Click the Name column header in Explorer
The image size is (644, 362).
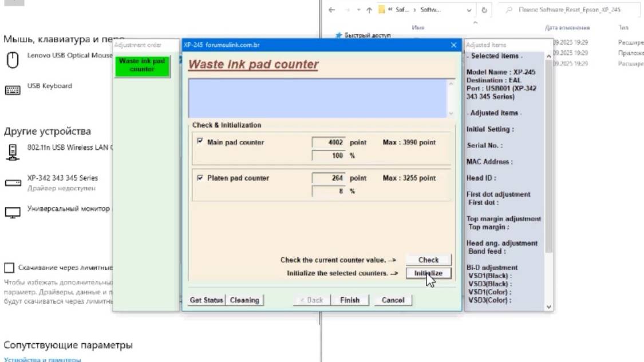(418, 27)
